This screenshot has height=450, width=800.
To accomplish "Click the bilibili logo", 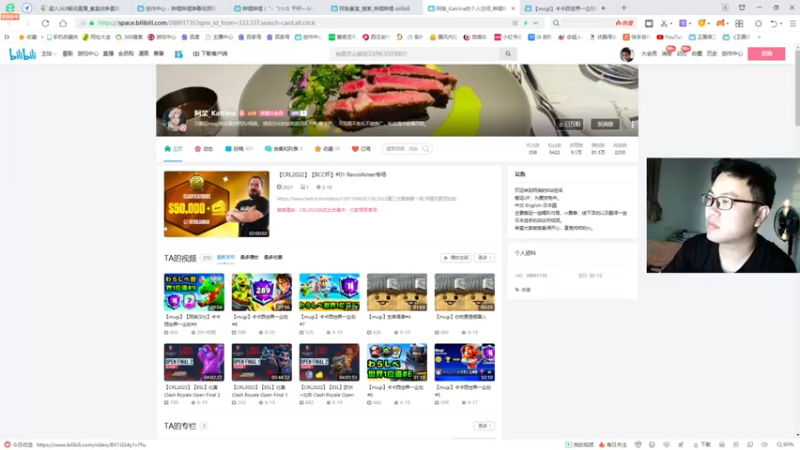I will pos(22,54).
